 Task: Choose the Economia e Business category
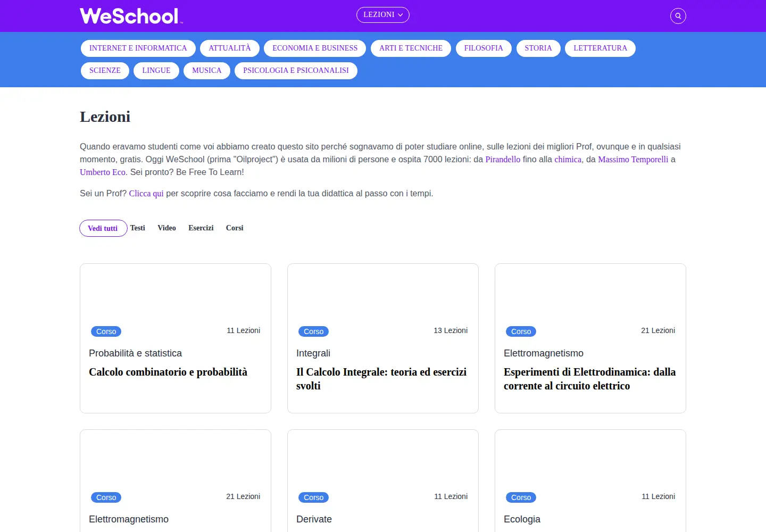point(315,48)
